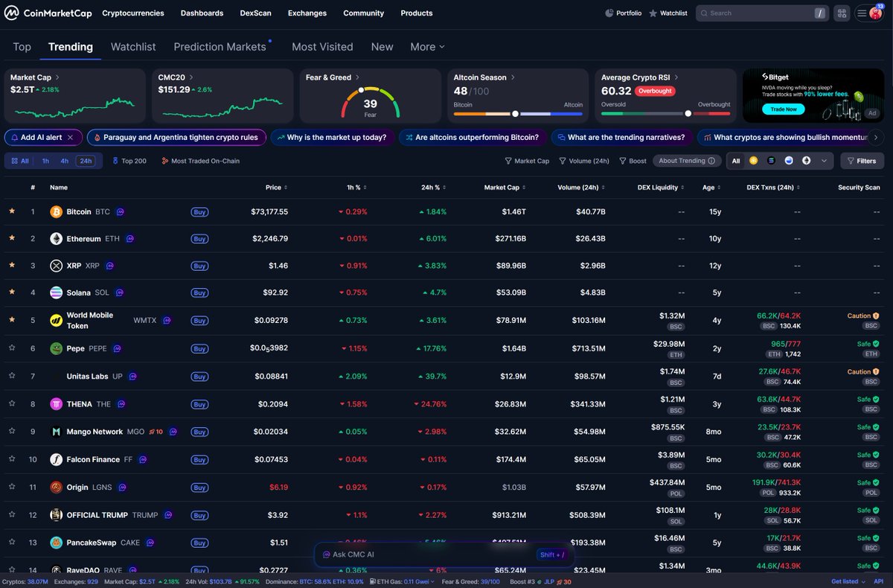Viewport: 893px width, 588px height.
Task: Open the Market Cap filter
Action: (527, 161)
